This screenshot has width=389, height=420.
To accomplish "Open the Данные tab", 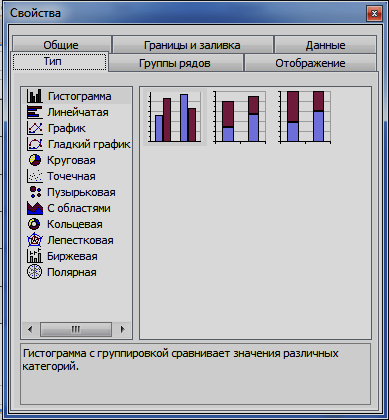I will click(325, 45).
